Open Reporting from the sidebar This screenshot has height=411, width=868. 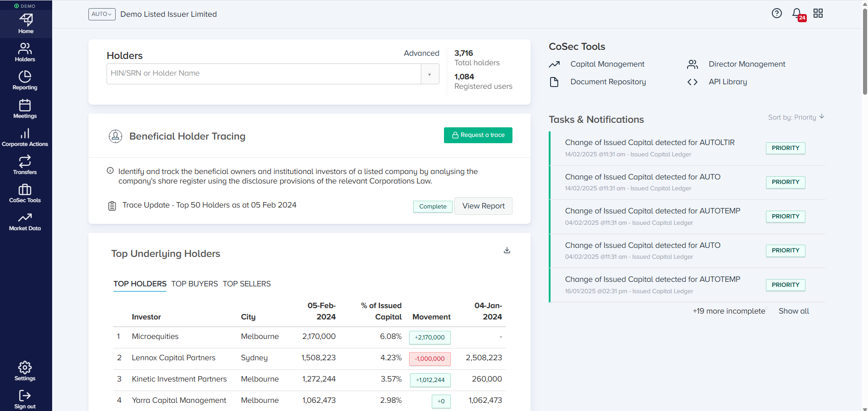pyautogui.click(x=25, y=80)
